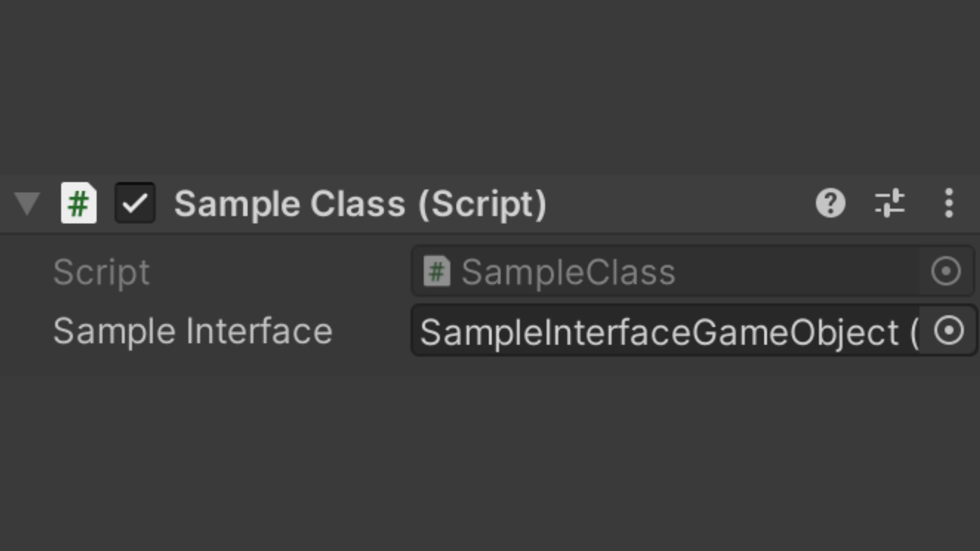Click empty Script field space right of SampleClass
This screenshot has height=551, width=980.
point(796,272)
